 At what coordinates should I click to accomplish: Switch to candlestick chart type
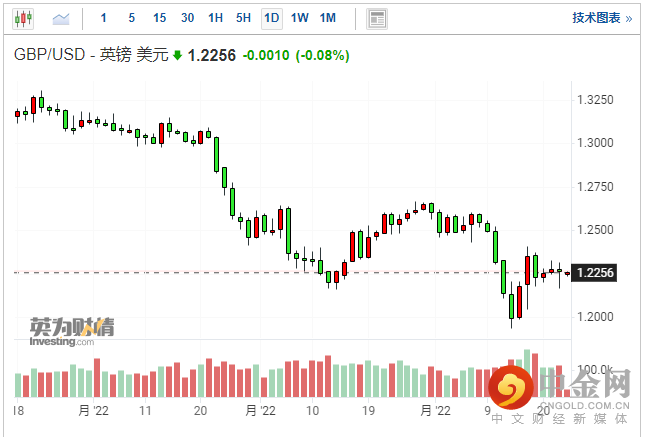click(24, 18)
